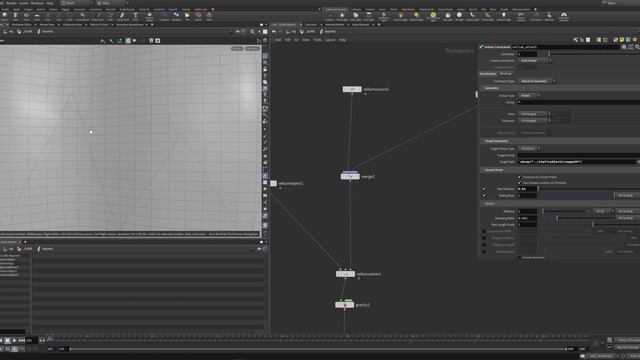Click the Environment Light shelf tool
The image size is (640, 360).
point(433,16)
